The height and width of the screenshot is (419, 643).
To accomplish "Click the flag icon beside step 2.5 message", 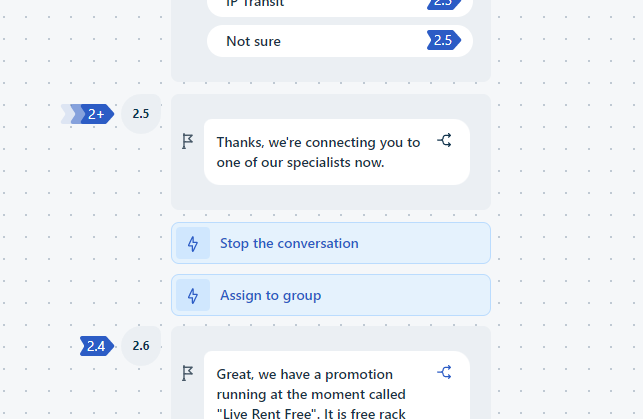I will click(x=187, y=141).
